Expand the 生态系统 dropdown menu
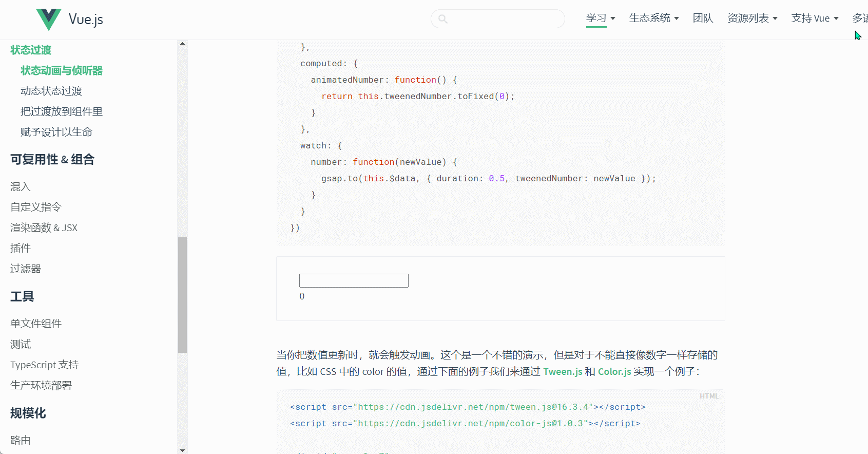Viewport: 868px width, 454px height. (654, 18)
